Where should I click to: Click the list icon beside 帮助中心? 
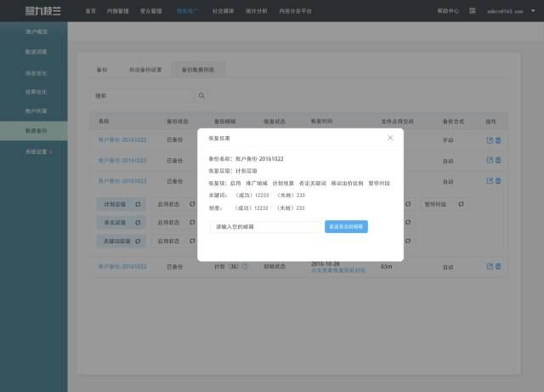click(473, 11)
